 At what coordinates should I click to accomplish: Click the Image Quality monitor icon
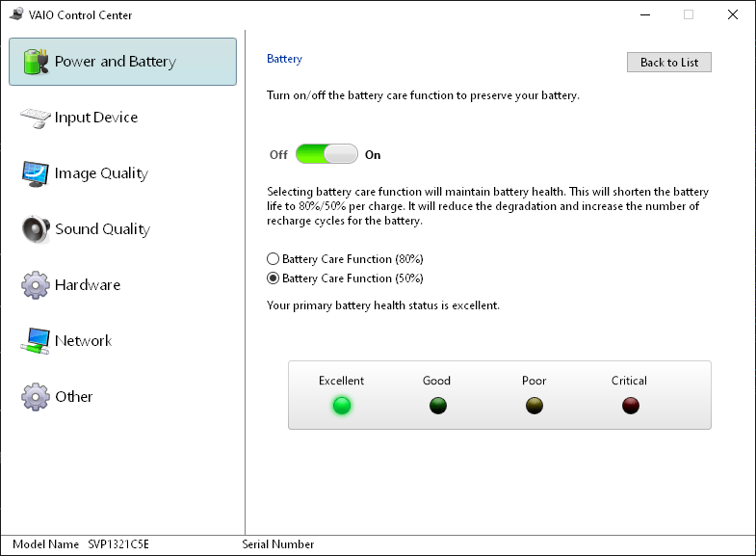(36, 173)
